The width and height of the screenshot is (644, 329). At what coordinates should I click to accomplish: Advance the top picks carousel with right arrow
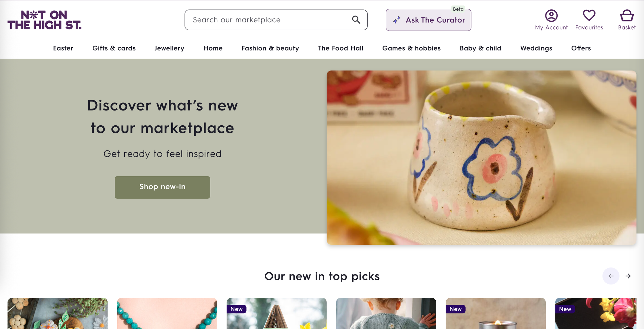click(x=628, y=276)
